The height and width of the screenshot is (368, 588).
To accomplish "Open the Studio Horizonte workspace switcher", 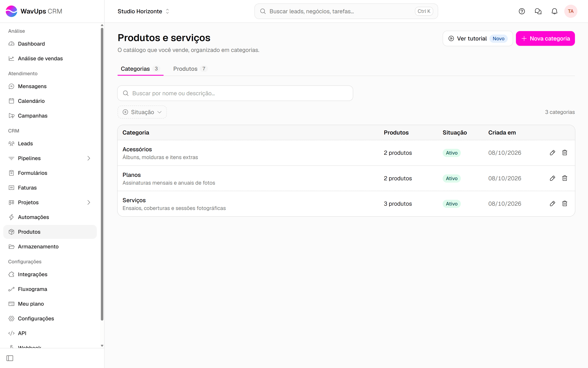I will pyautogui.click(x=143, y=11).
